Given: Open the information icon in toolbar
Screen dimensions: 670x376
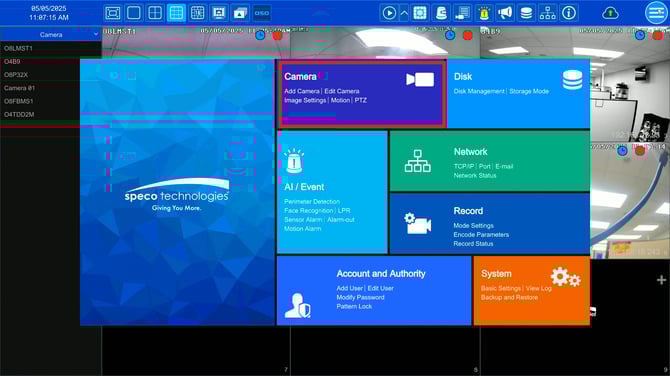Looking at the screenshot, I should 569,13.
